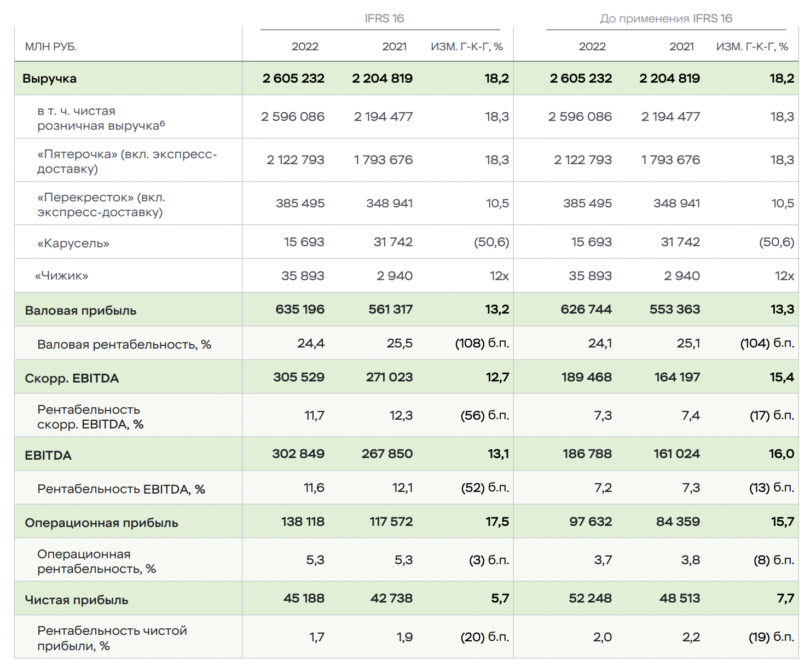Select the 'Валовая прибыль' row label
810x672 pixels.
pyautogui.click(x=80, y=311)
